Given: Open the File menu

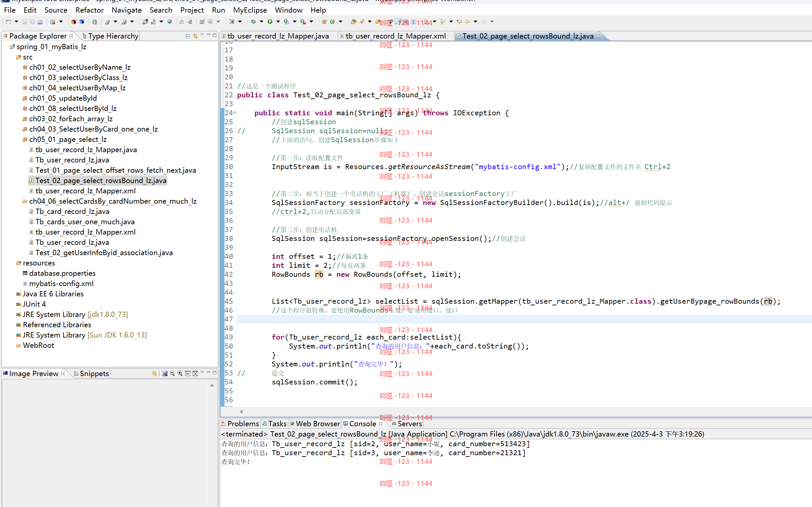Looking at the screenshot, I should (x=10, y=10).
